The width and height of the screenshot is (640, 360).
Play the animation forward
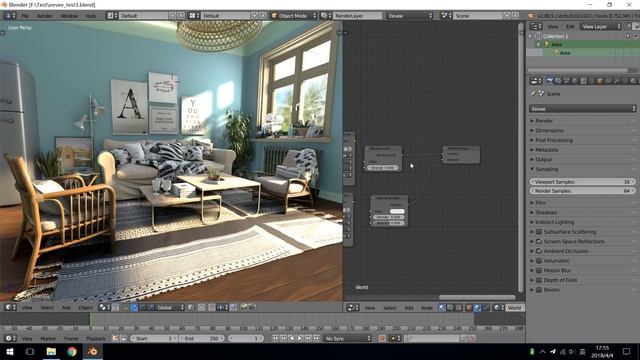(x=300, y=338)
